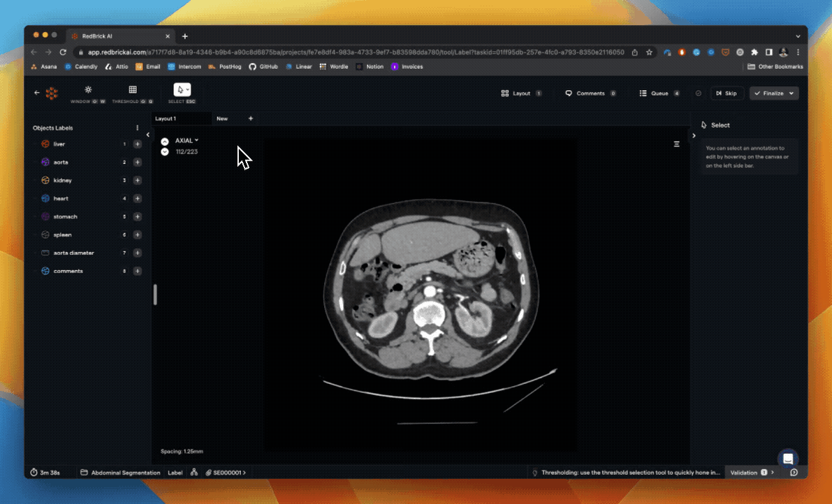Screen dimensions: 832x504
Task: Go to the next axial slice
Action: click(x=164, y=151)
